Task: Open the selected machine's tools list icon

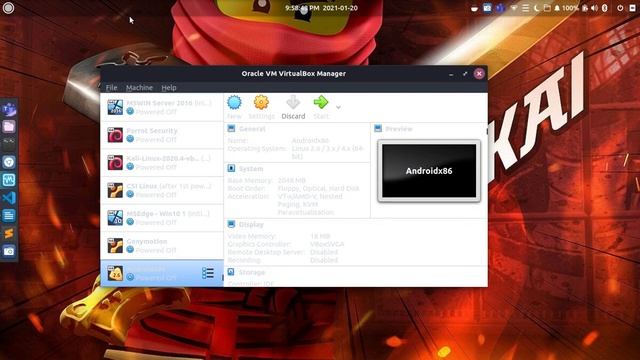Action: pos(208,273)
